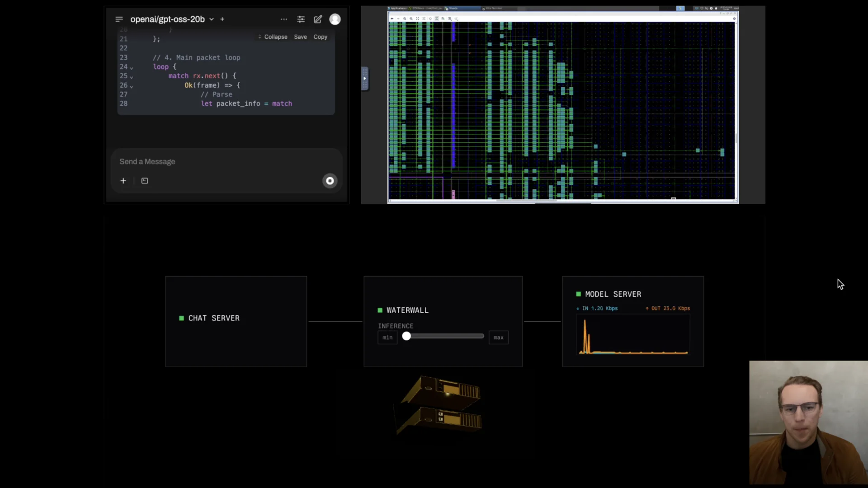Add another model with the plus icon beside the model name

click(222, 19)
